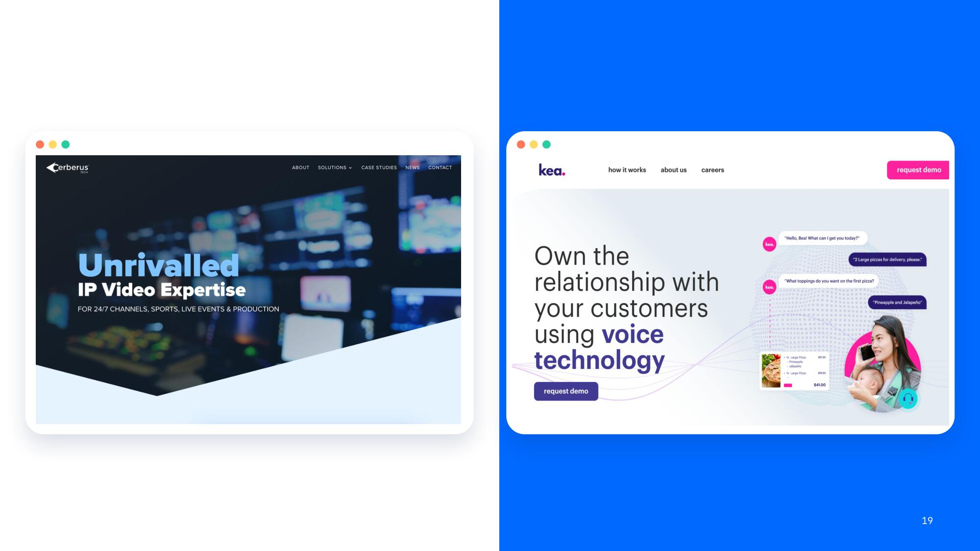This screenshot has width=980, height=551.
Task: Click the yellow traffic light button on Kea window
Action: (x=535, y=144)
